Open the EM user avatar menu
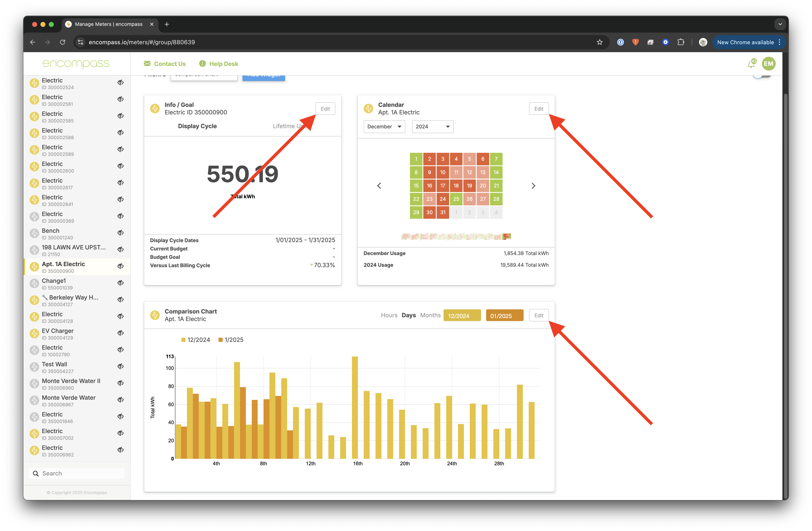The image size is (812, 531). (x=768, y=64)
